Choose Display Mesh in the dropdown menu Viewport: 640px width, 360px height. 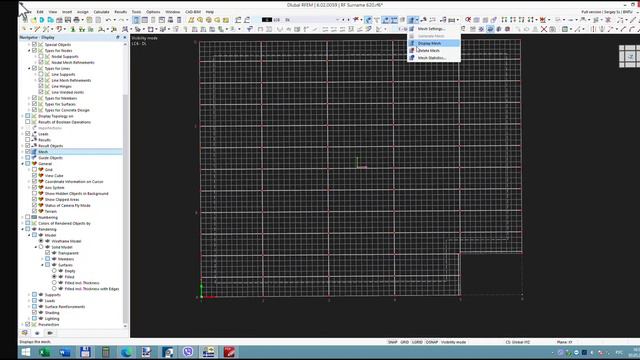pos(434,43)
